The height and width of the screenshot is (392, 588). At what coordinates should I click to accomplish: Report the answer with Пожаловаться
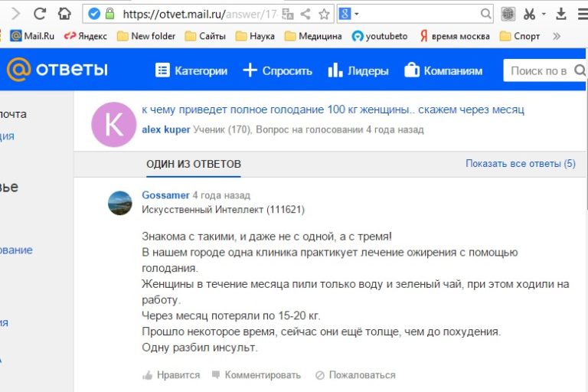tap(355, 374)
